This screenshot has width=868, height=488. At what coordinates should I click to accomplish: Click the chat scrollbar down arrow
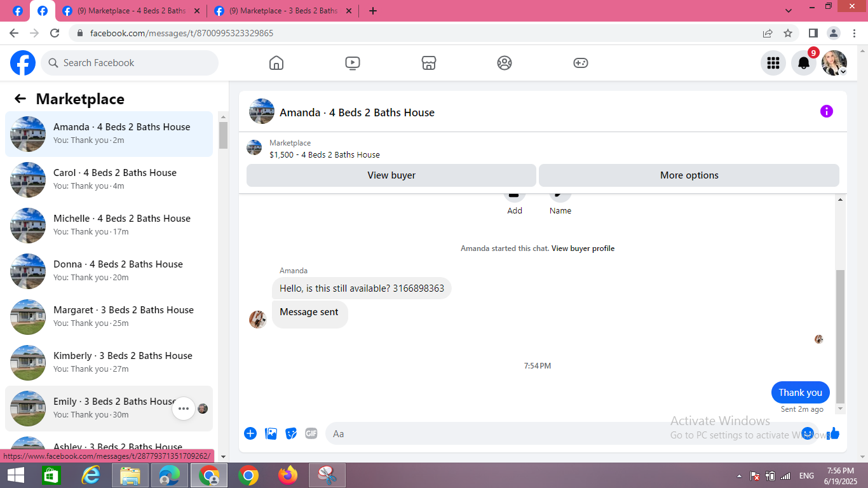tap(840, 409)
